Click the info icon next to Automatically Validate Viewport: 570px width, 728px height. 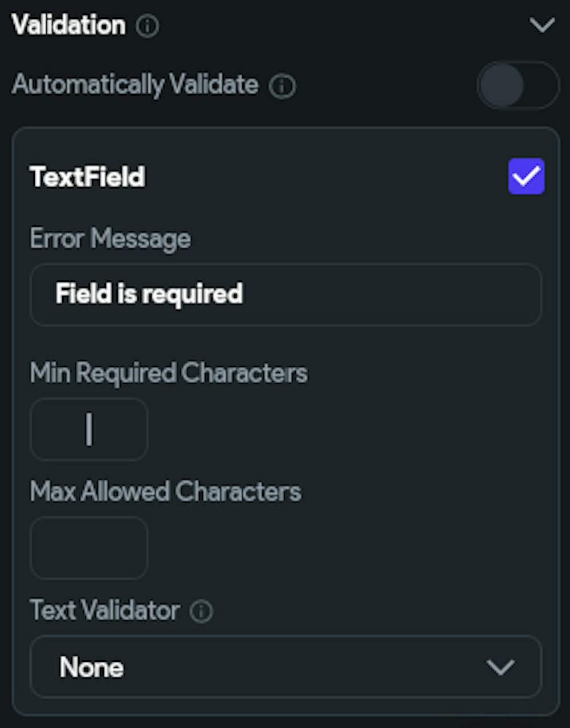tap(282, 87)
